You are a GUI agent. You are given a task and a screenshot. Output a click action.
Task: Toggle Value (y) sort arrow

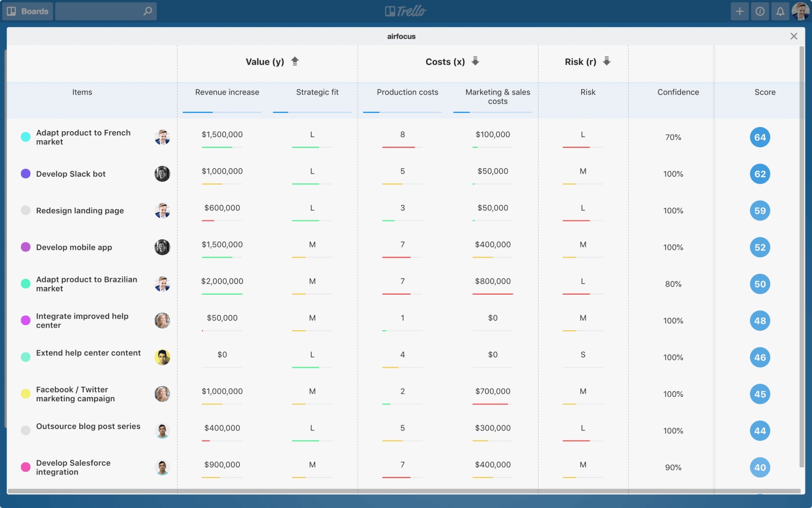(295, 61)
